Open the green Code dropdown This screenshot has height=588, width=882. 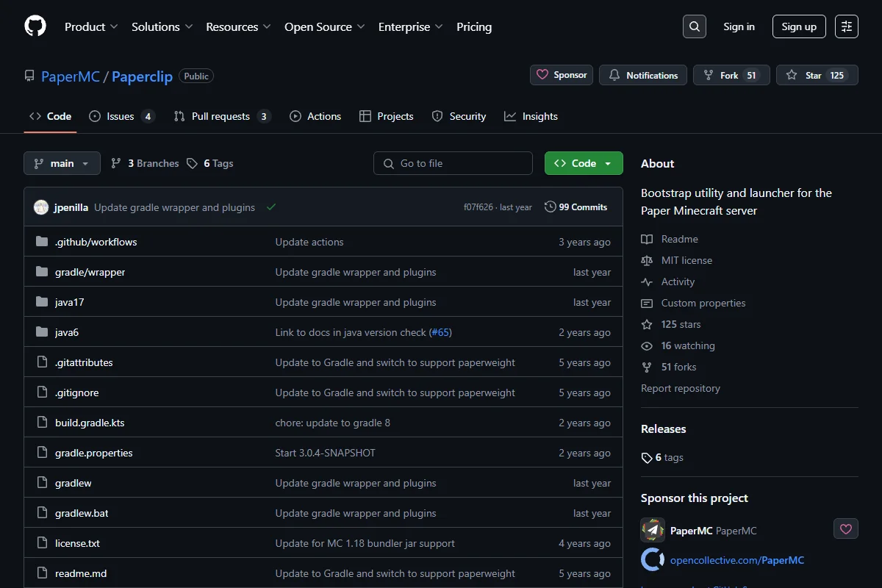click(584, 163)
